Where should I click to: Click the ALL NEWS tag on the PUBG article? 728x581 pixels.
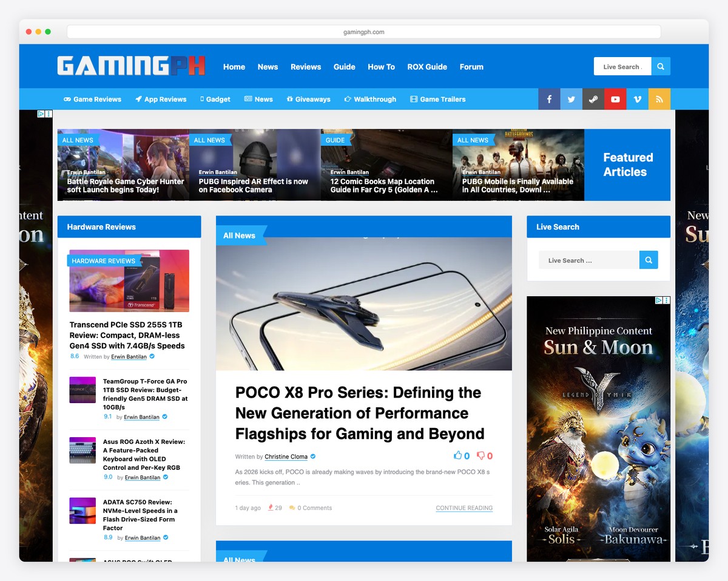pos(211,140)
